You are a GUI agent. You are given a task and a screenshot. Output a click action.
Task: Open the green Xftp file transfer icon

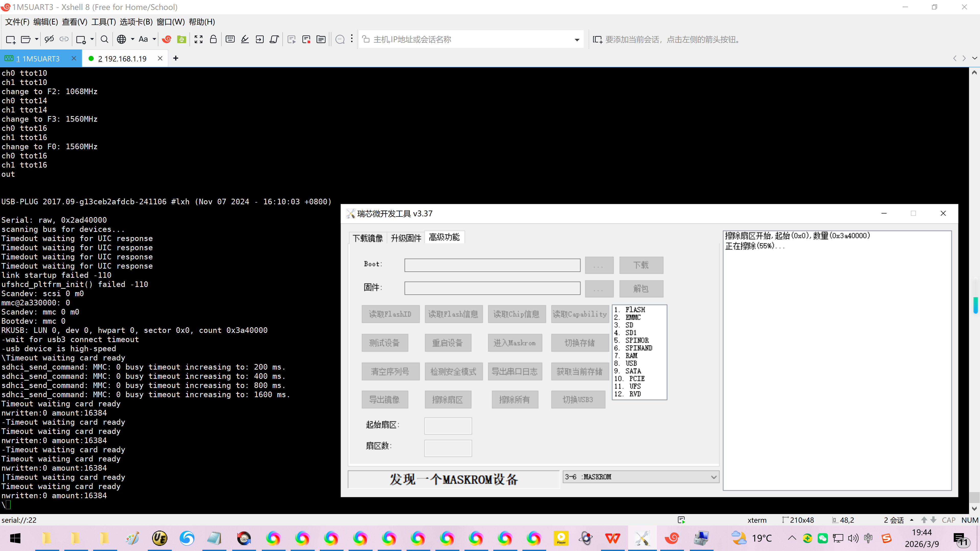tap(182, 40)
